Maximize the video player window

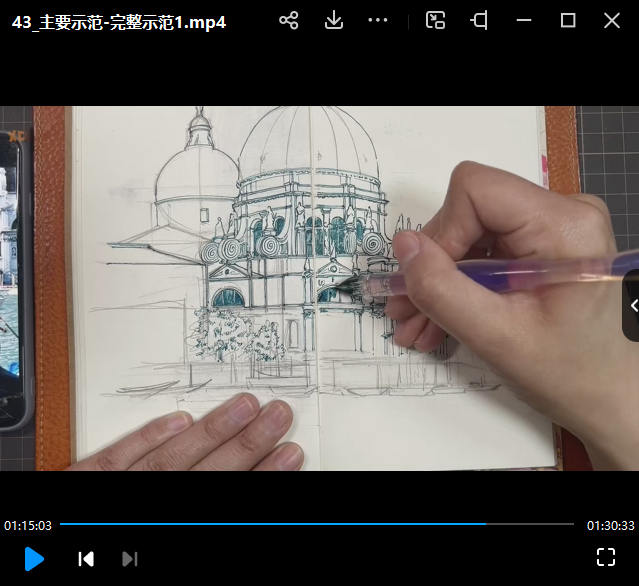click(x=568, y=21)
